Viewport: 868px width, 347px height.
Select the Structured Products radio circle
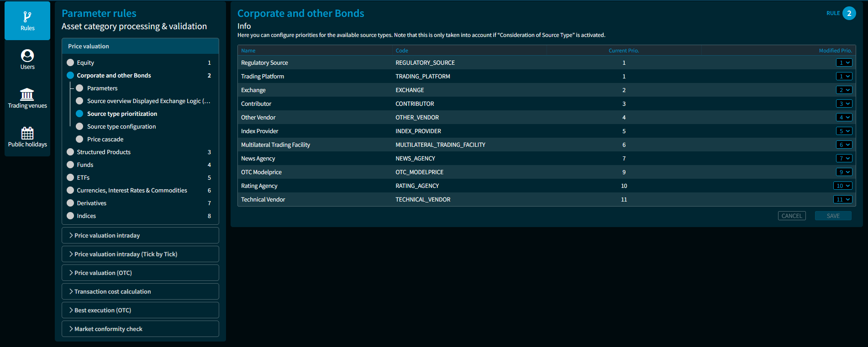[70, 152]
